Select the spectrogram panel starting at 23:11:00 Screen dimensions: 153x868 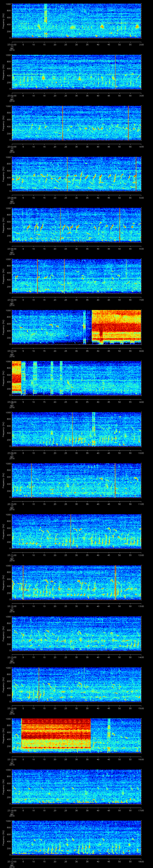pos(77,531)
